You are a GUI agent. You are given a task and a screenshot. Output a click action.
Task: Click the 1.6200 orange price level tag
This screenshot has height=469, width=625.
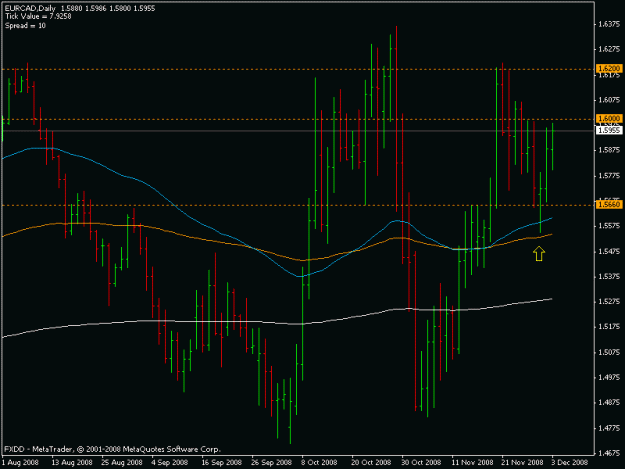tap(609, 69)
